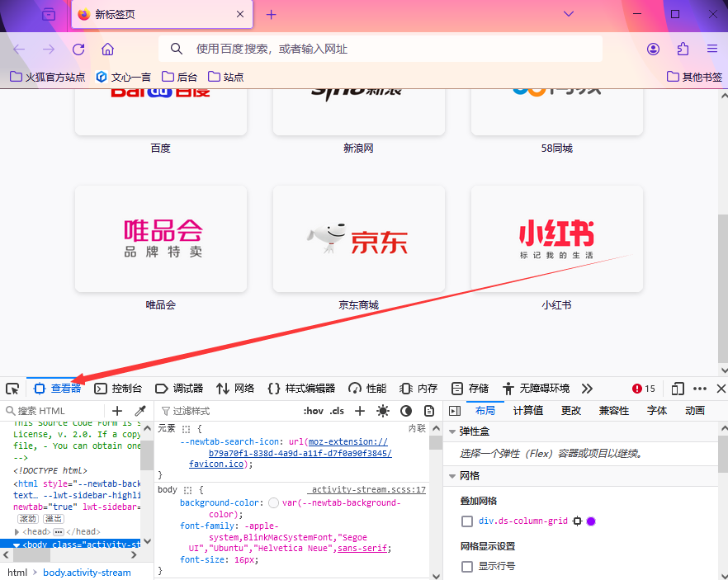Image resolution: width=728 pixels, height=580 pixels.
Task: Select the 动画 animations sidebar tab
Action: click(695, 411)
